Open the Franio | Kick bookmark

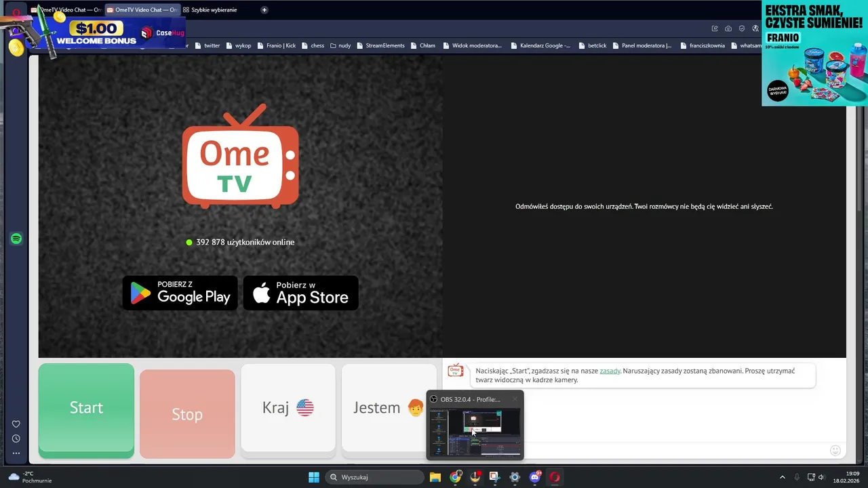[276, 45]
